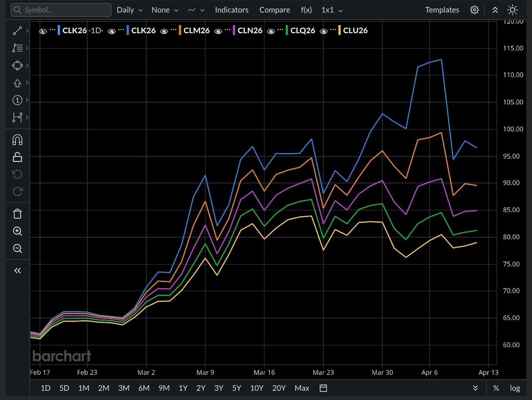Click the magnifier icon in Symbol box
The width and height of the screenshot is (532, 400).
click(x=17, y=10)
